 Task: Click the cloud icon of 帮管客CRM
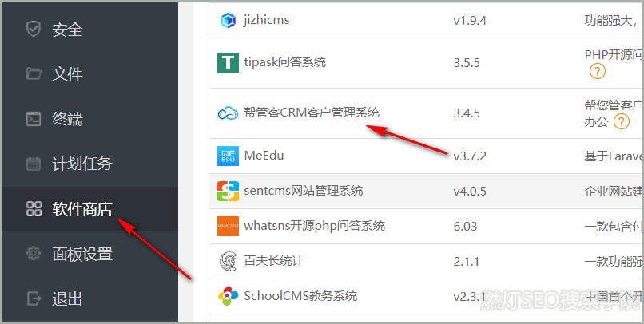228,113
